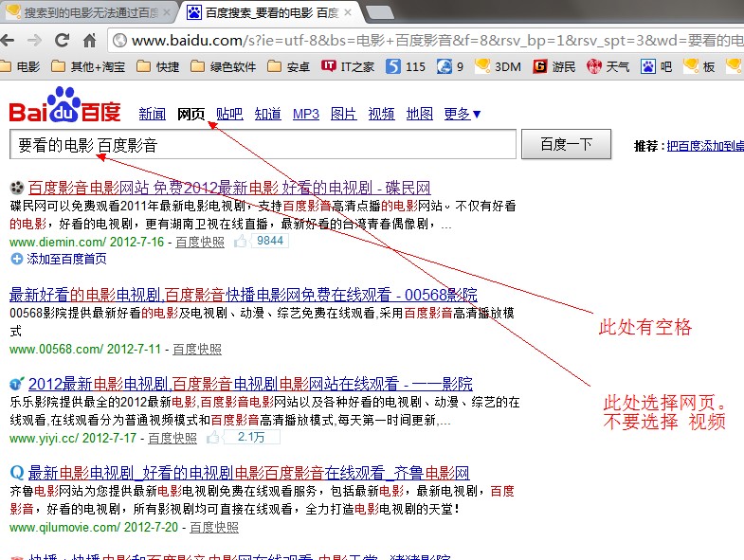Open 百度快照 for www.yiyi.cc result
Viewport: 744px width, 560px height.
click(172, 438)
